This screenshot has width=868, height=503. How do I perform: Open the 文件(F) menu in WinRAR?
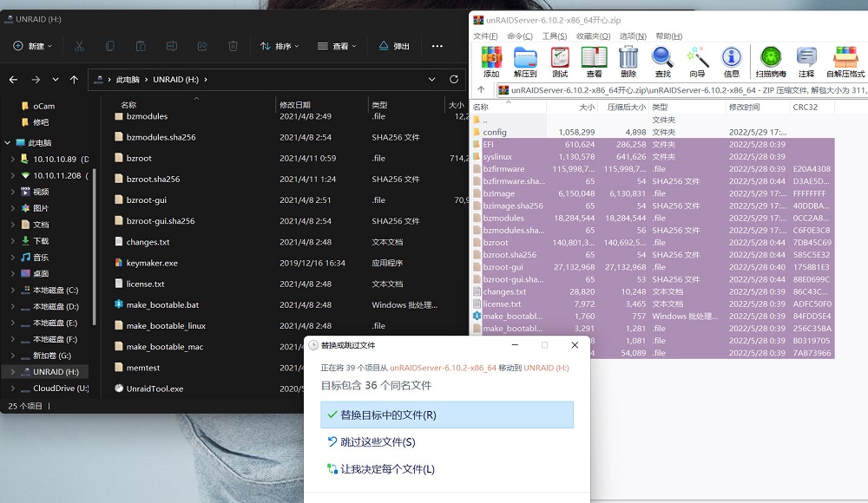point(485,36)
